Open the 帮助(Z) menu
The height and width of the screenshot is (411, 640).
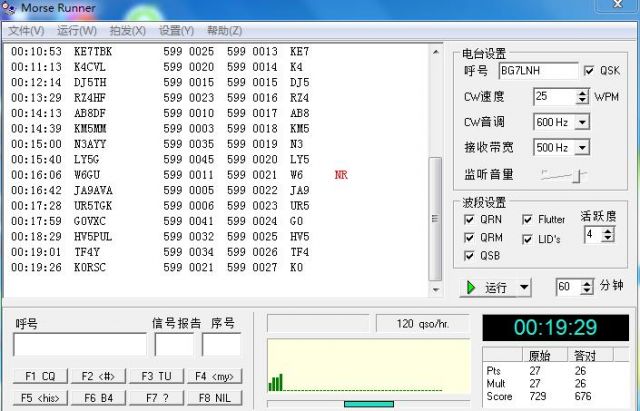pos(224,31)
